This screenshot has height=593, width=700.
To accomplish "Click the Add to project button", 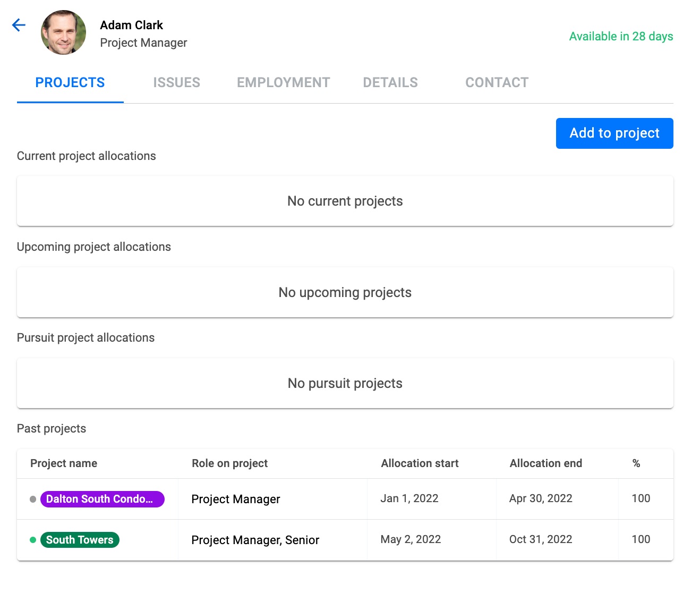I will (x=614, y=133).
